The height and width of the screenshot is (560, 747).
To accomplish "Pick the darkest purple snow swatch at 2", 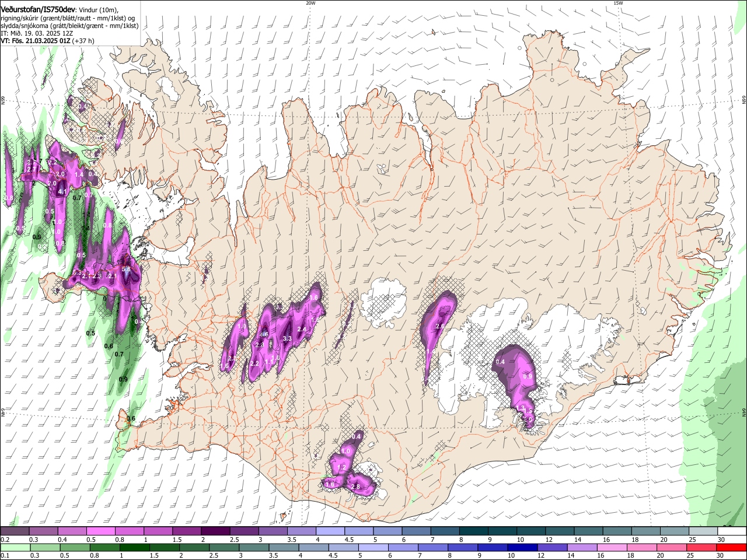I will coord(214,531).
